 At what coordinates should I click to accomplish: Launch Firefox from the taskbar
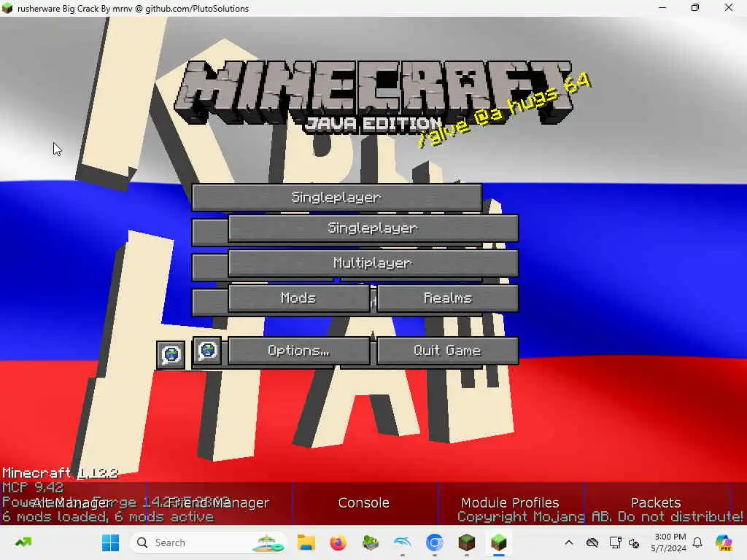click(x=338, y=542)
